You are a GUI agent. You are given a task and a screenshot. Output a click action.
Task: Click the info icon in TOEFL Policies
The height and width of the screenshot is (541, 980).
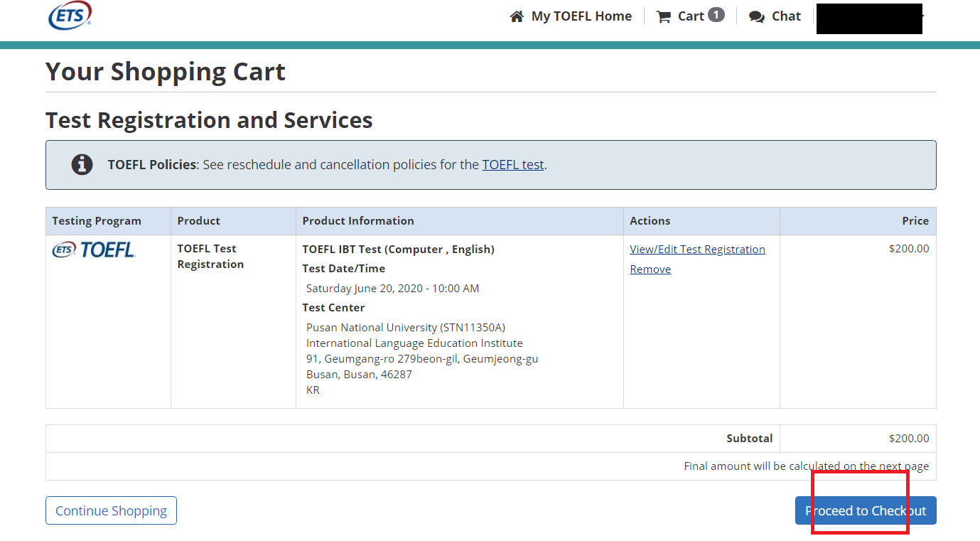coord(82,164)
